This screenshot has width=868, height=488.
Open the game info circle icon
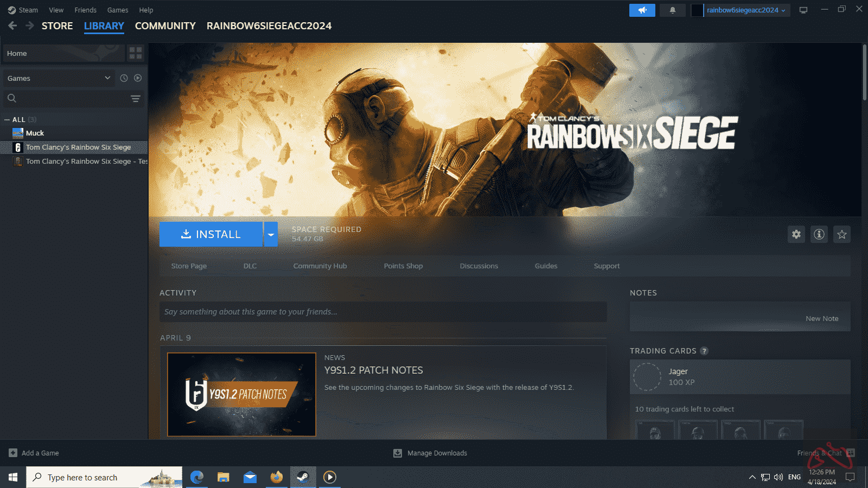pos(819,234)
